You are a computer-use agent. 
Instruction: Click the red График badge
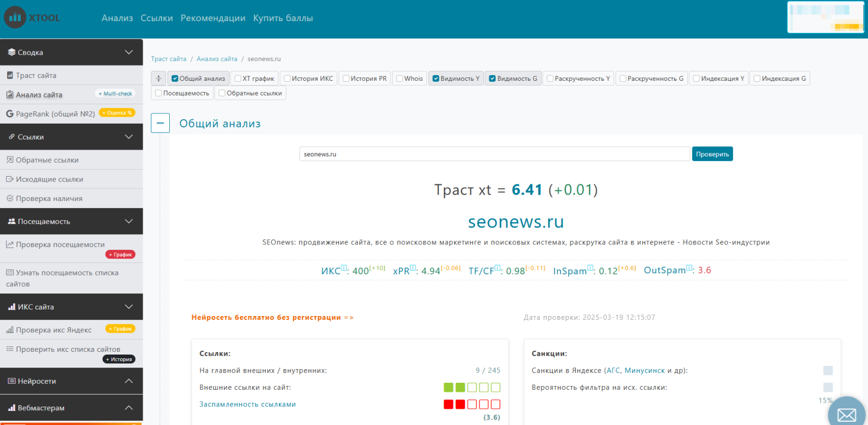click(120, 254)
